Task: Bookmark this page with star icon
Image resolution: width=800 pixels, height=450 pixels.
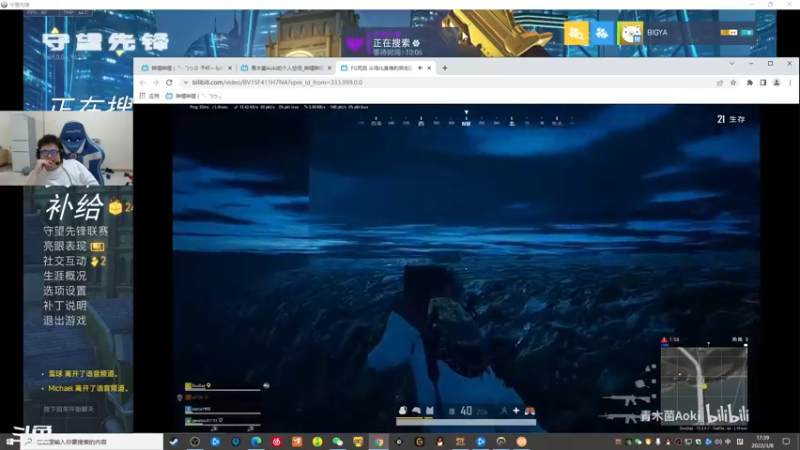Action: click(x=733, y=83)
